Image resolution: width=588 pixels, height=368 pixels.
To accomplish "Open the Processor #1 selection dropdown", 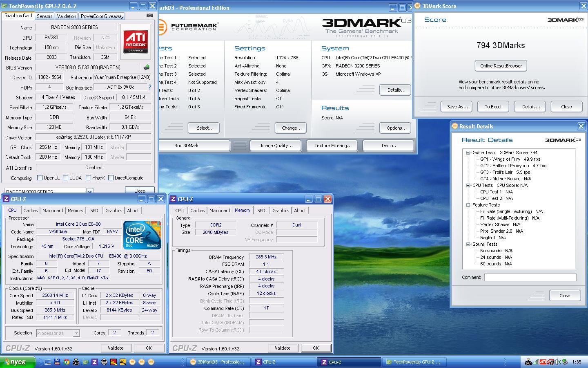I will pos(76,333).
